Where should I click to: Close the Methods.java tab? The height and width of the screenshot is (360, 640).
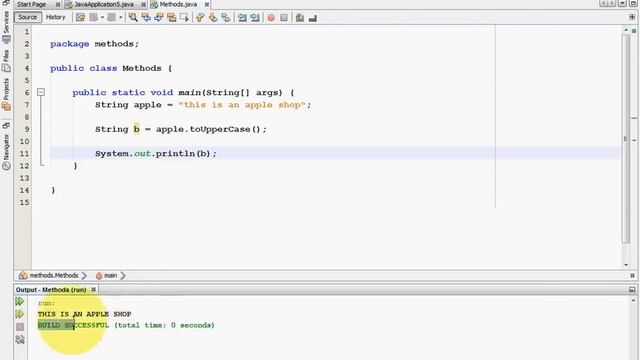pyautogui.click(x=207, y=4)
